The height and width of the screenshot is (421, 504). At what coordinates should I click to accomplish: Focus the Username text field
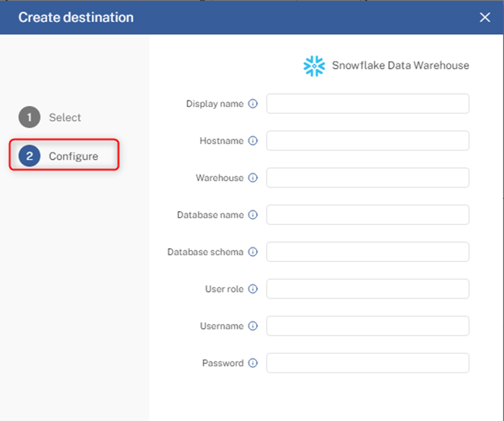367,326
